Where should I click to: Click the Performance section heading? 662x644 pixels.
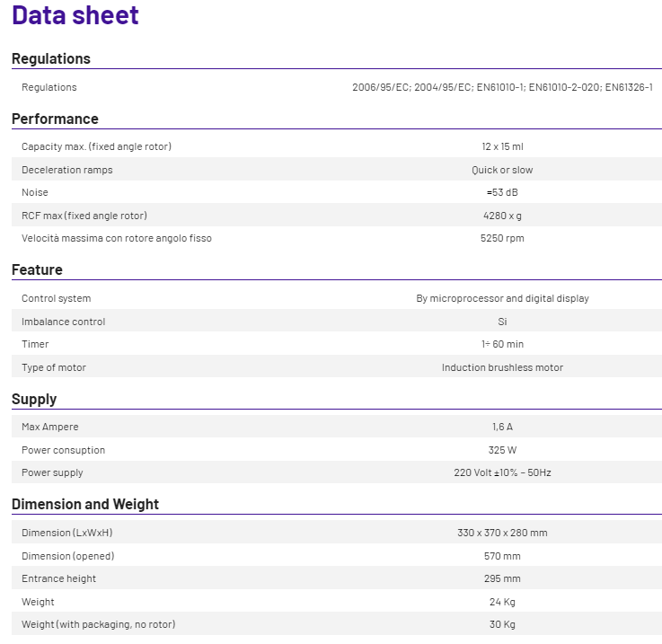click(x=55, y=119)
